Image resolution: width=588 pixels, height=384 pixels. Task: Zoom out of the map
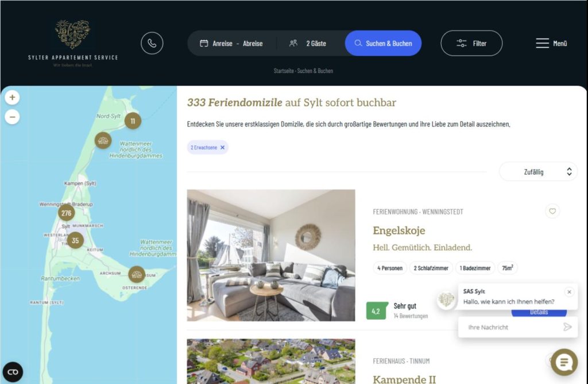tap(13, 117)
